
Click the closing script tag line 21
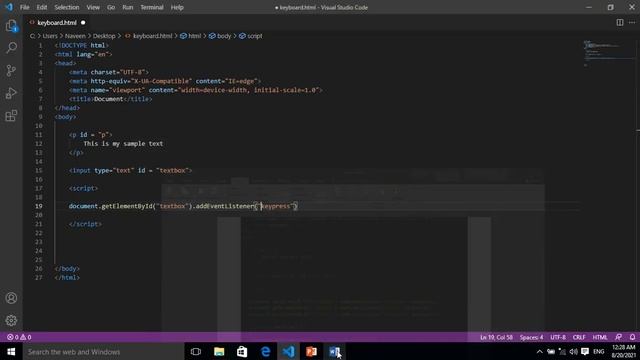point(85,224)
